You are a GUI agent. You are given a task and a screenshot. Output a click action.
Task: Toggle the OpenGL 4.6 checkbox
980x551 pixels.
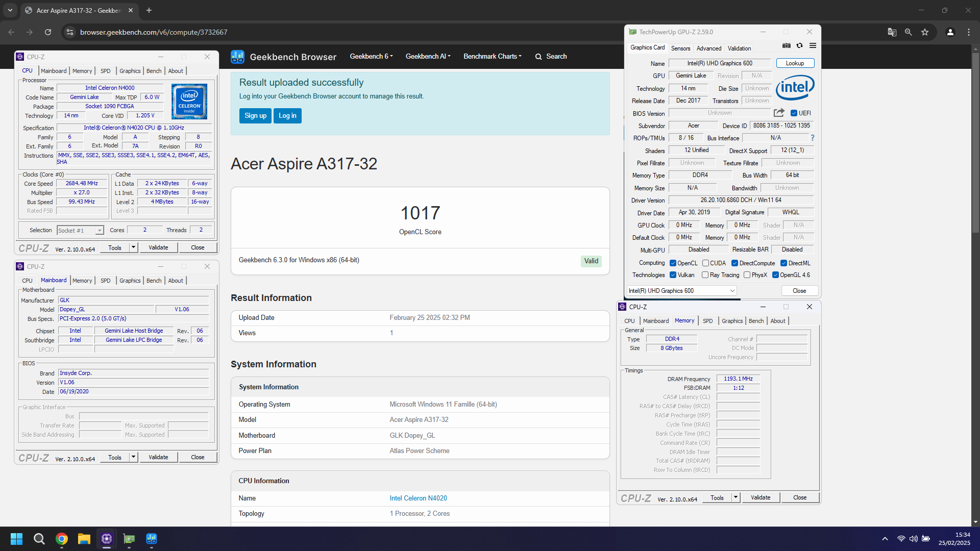tap(775, 275)
